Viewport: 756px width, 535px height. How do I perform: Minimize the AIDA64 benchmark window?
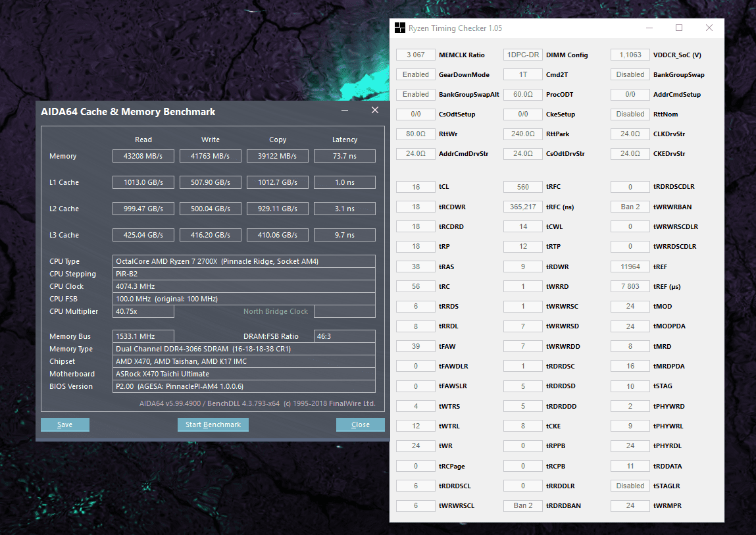point(345,111)
